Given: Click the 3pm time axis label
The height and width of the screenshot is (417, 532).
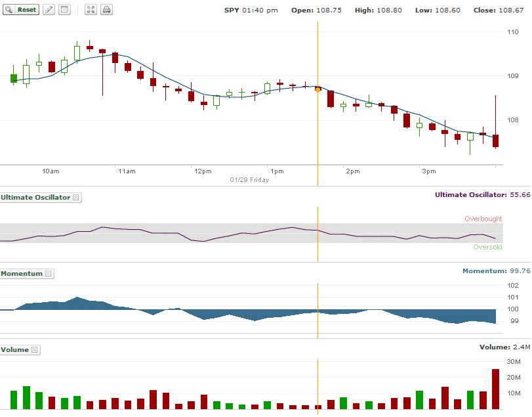Looking at the screenshot, I should (429, 171).
